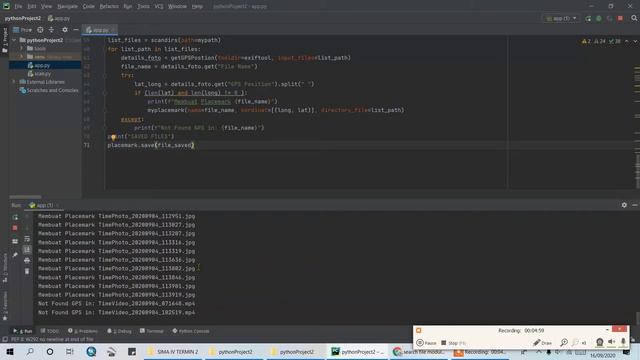This screenshot has width=640, height=360.
Task: Click the trash clear-all icon in Run panel
Action: (27, 271)
